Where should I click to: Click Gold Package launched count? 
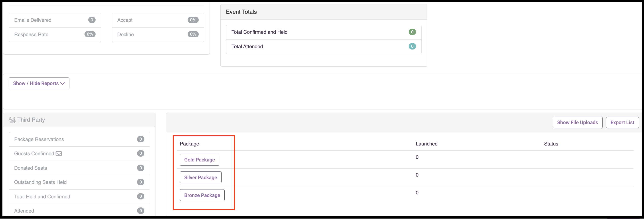[x=417, y=157]
